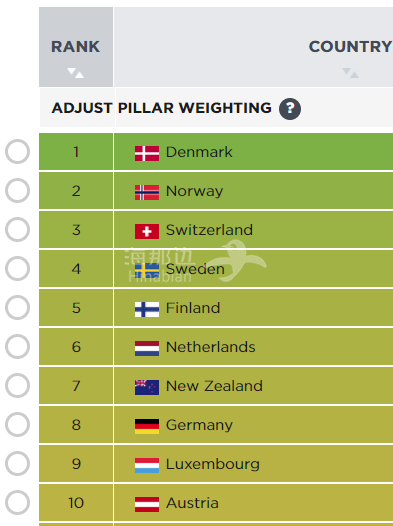The image size is (393, 526).
Task: Click the Switzerland flag icon
Action: [147, 231]
